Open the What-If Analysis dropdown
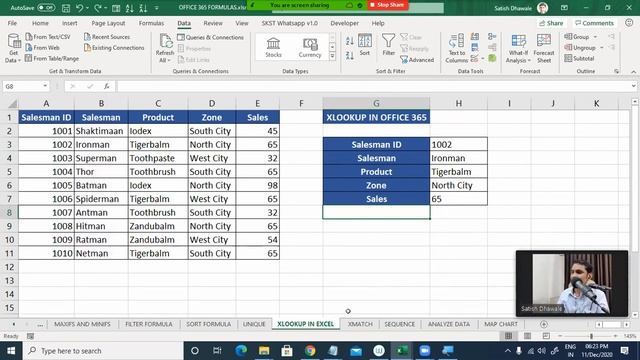The image size is (640, 360). coord(518,49)
